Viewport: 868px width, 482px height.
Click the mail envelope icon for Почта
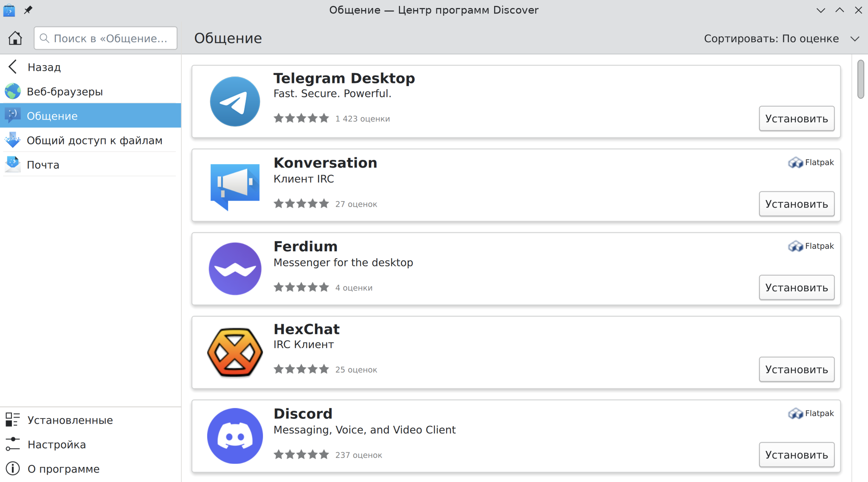(13, 164)
